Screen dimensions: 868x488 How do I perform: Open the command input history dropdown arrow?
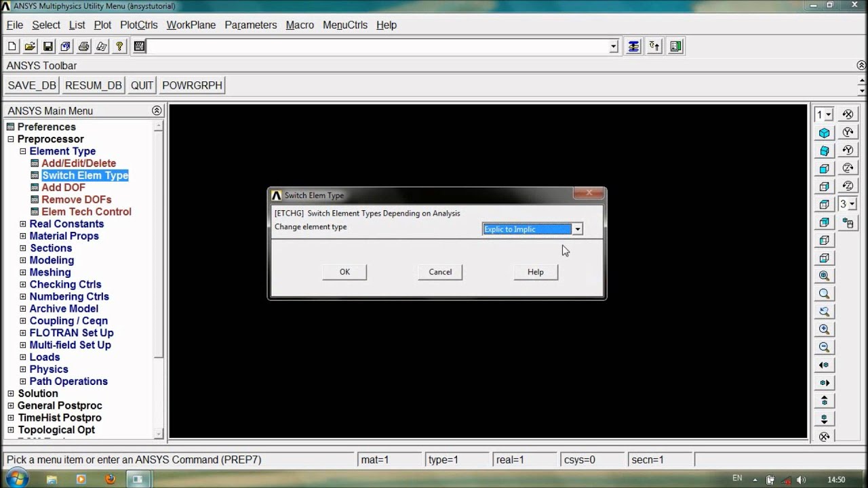click(614, 47)
